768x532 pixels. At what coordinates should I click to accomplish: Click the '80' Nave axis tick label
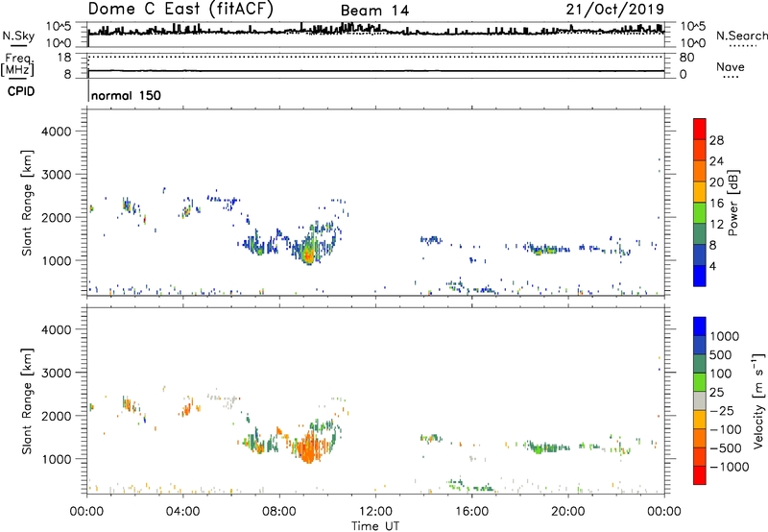point(686,58)
